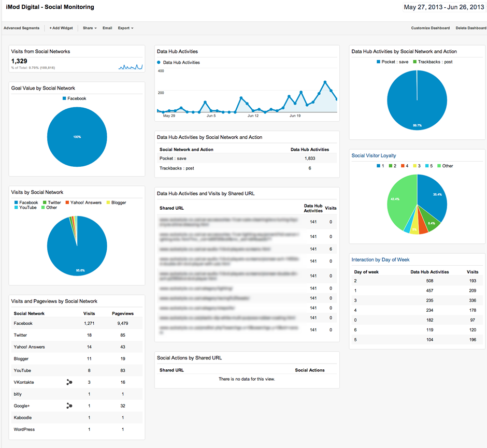This screenshot has width=487, height=448.
Task: Click the Jun 12 axis label
Action: point(253,116)
